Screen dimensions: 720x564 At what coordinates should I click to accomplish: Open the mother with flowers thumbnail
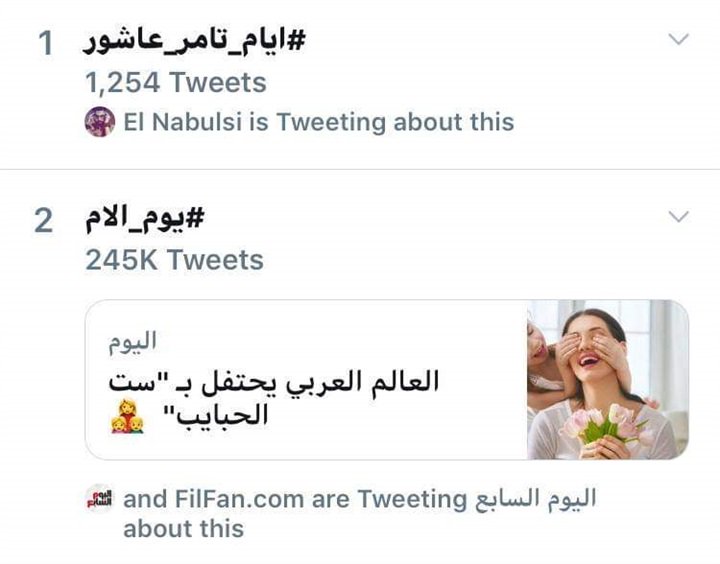[608, 379]
